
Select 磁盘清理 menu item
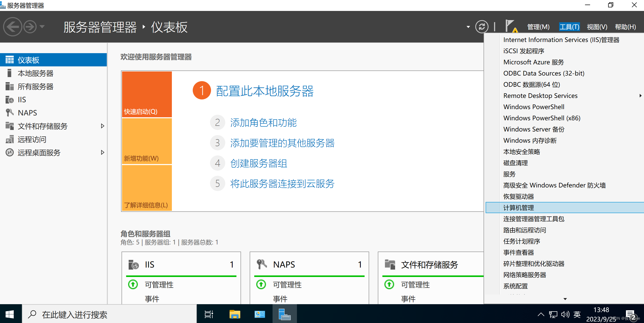pos(565,163)
